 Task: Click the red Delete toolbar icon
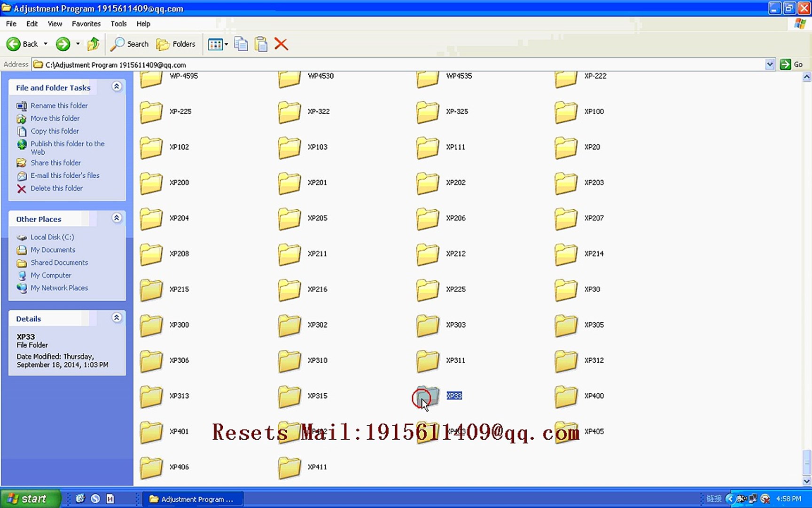(x=281, y=44)
